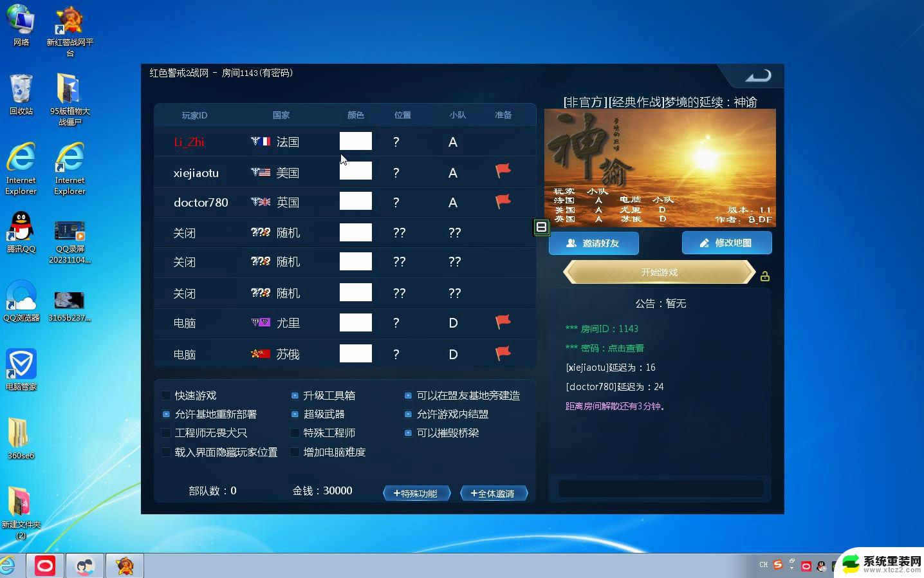The height and width of the screenshot is (578, 924).
Task: Click the Red Alert platform taskbar icon
Action: click(x=125, y=566)
